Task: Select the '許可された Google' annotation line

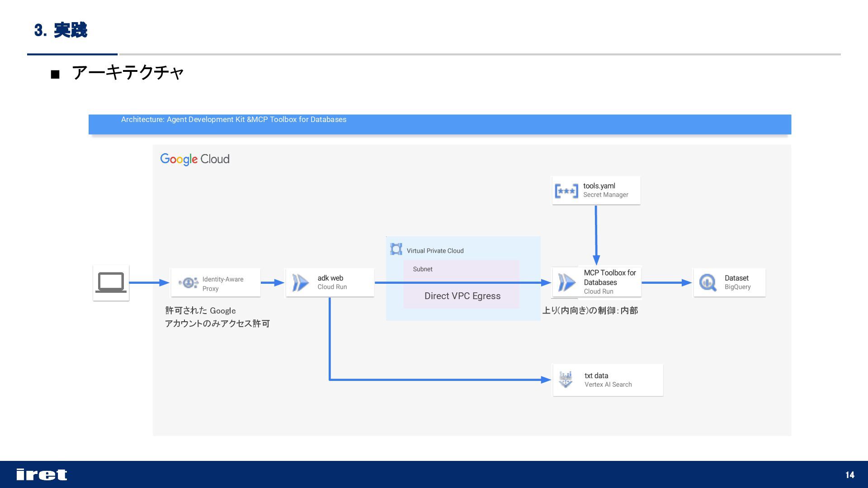Action: pyautogui.click(x=200, y=310)
